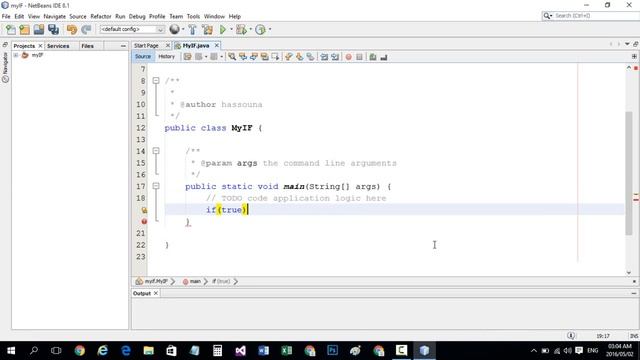
Task: Open the Run Project dropdown arrow
Action: [231, 29]
